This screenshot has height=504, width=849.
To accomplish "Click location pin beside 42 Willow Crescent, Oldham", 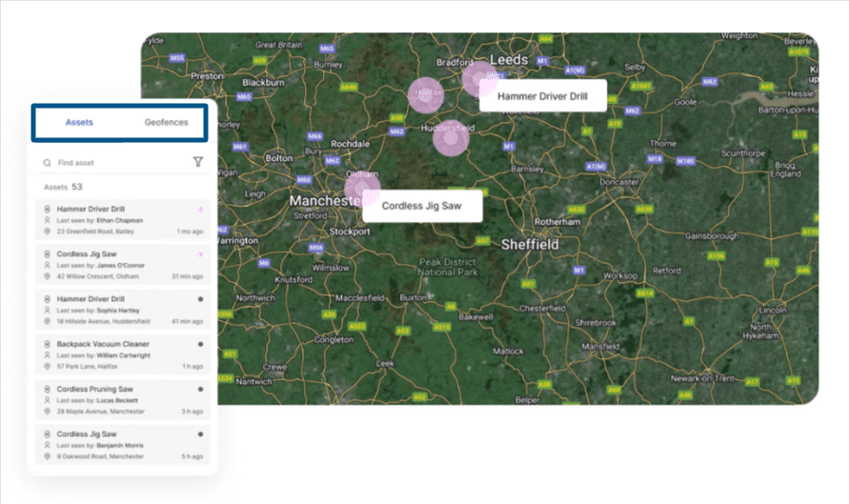I will (x=47, y=276).
